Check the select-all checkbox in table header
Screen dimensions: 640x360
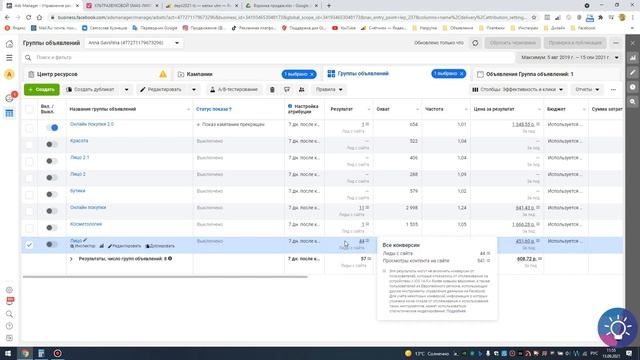(x=29, y=109)
